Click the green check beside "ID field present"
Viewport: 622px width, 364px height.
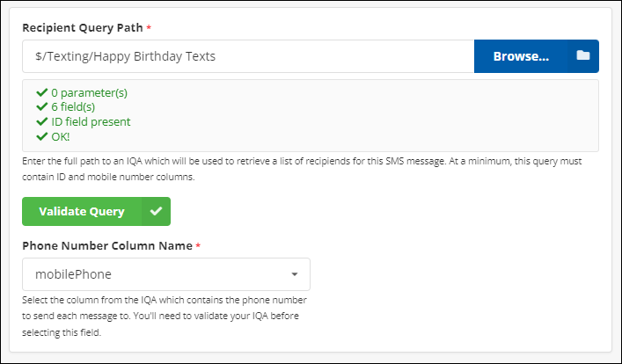(x=41, y=121)
